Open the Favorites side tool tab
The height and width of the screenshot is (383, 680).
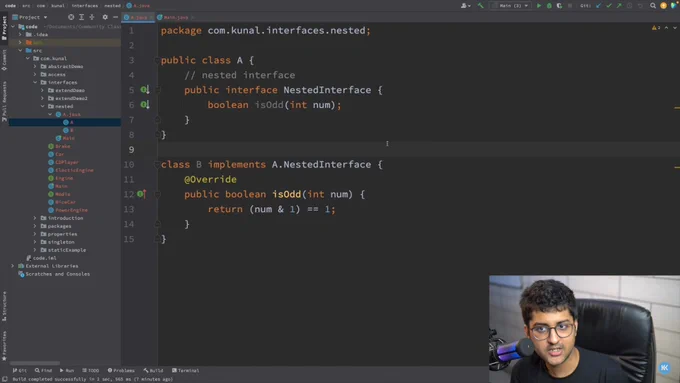click(x=4, y=345)
